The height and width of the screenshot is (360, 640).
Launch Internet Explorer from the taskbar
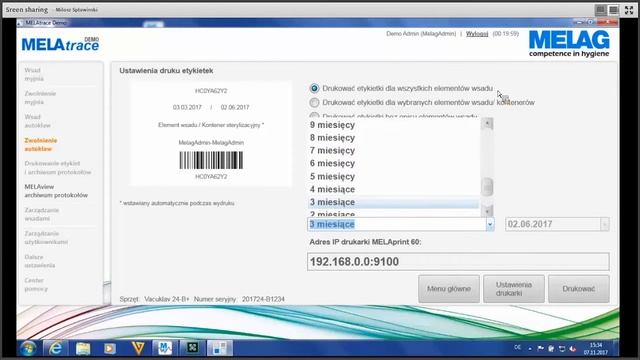click(x=56, y=348)
